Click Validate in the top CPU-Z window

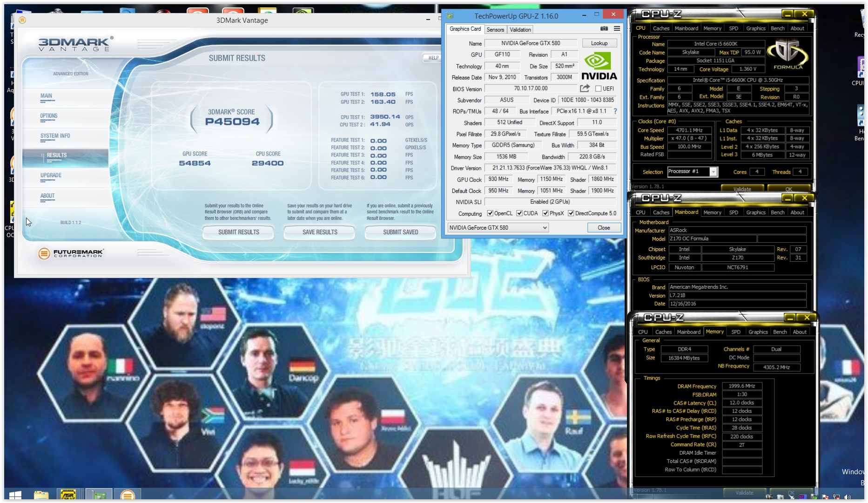tap(742, 189)
